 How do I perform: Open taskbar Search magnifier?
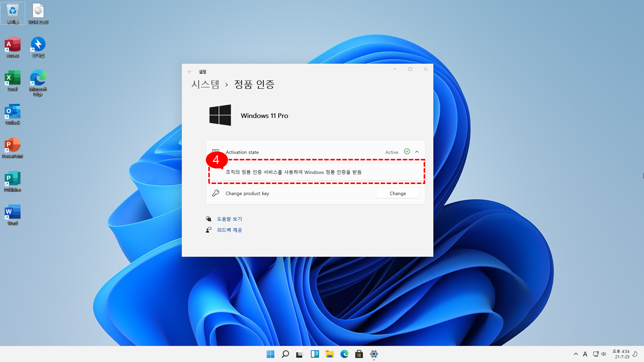(x=285, y=354)
